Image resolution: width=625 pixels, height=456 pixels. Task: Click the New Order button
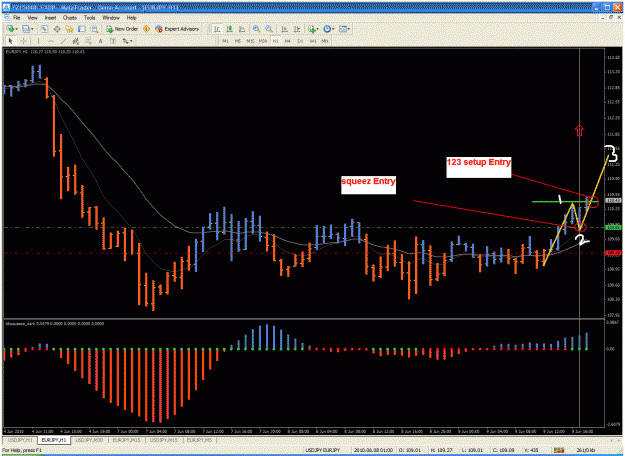122,29
